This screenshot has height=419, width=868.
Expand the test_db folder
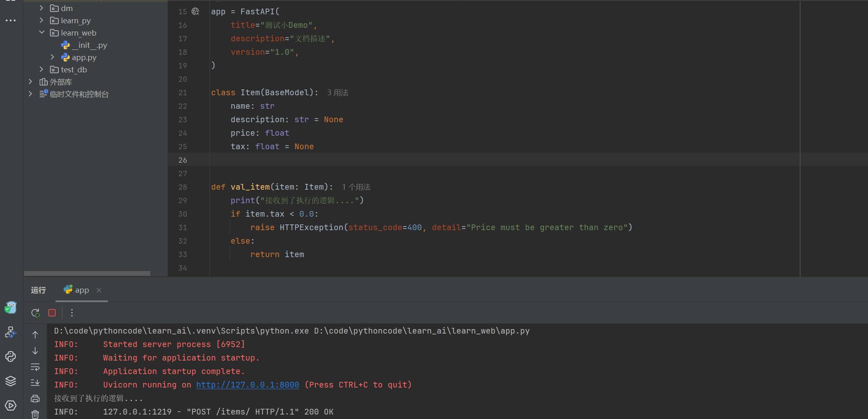(42, 69)
